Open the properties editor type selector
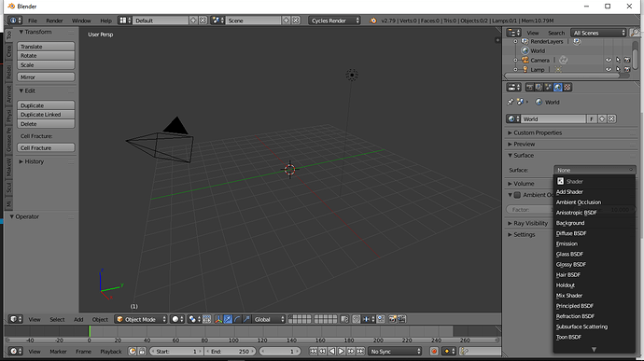The width and height of the screenshot is (644, 361). tap(513, 88)
